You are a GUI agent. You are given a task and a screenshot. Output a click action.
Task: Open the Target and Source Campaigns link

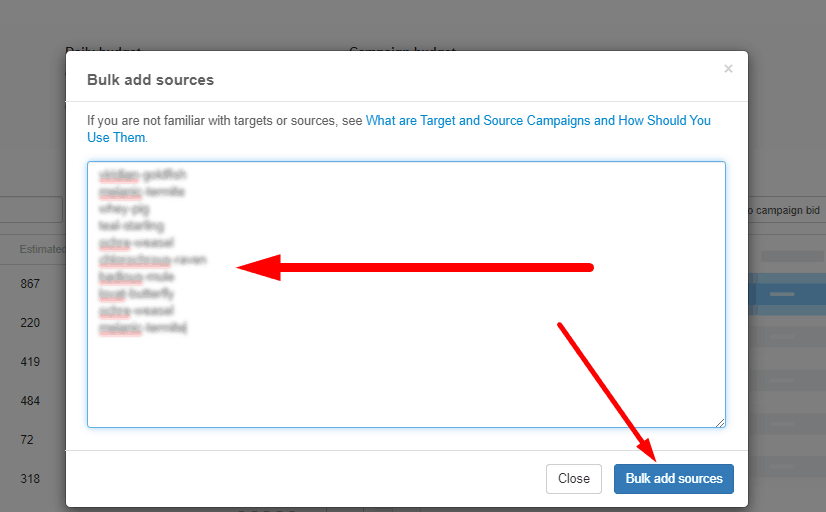538,121
